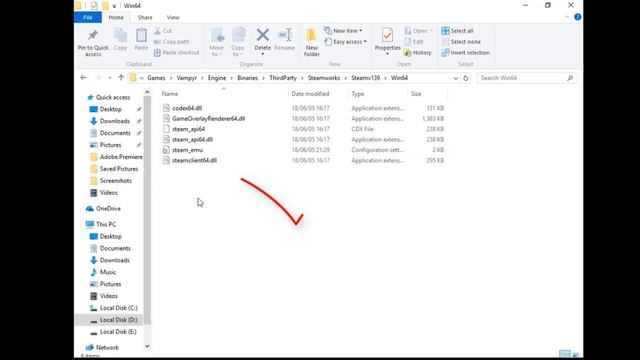Click Copy path in Clipboard group
The image size is (640, 360).
(x=171, y=42)
